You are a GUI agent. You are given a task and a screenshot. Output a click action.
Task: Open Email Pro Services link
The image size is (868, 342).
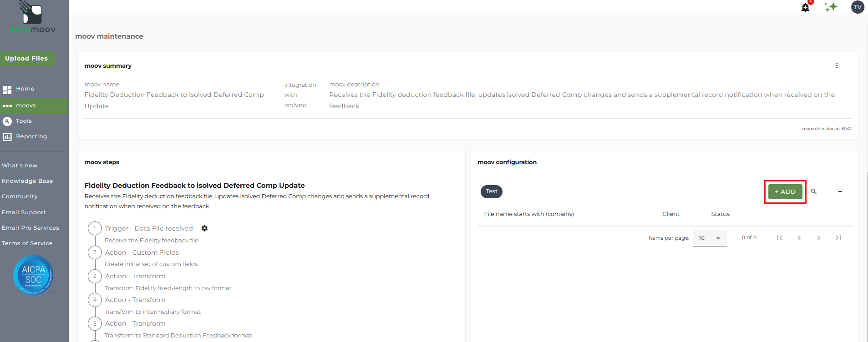click(30, 228)
